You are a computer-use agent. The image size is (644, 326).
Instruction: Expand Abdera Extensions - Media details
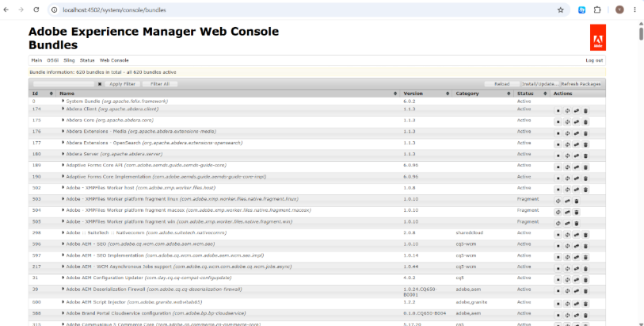(x=63, y=131)
